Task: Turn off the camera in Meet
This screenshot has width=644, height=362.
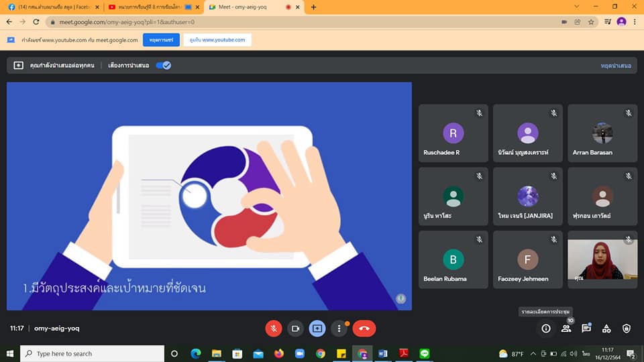Action: point(295,328)
